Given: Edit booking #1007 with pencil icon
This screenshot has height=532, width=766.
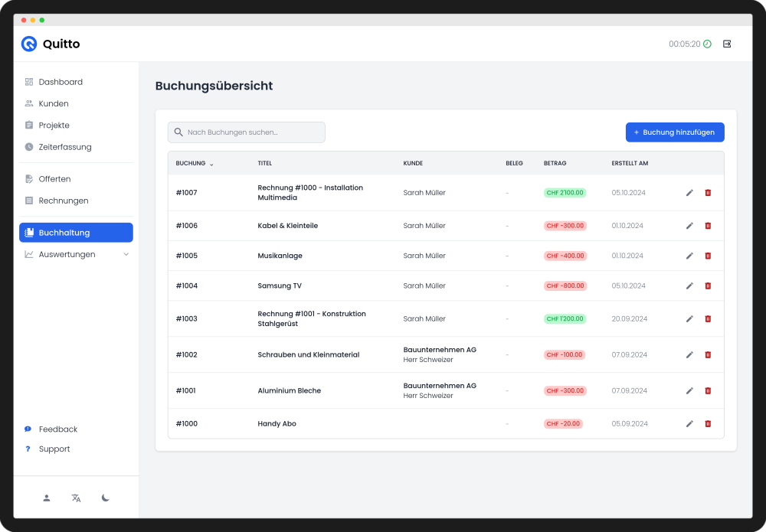Looking at the screenshot, I should click(x=689, y=193).
